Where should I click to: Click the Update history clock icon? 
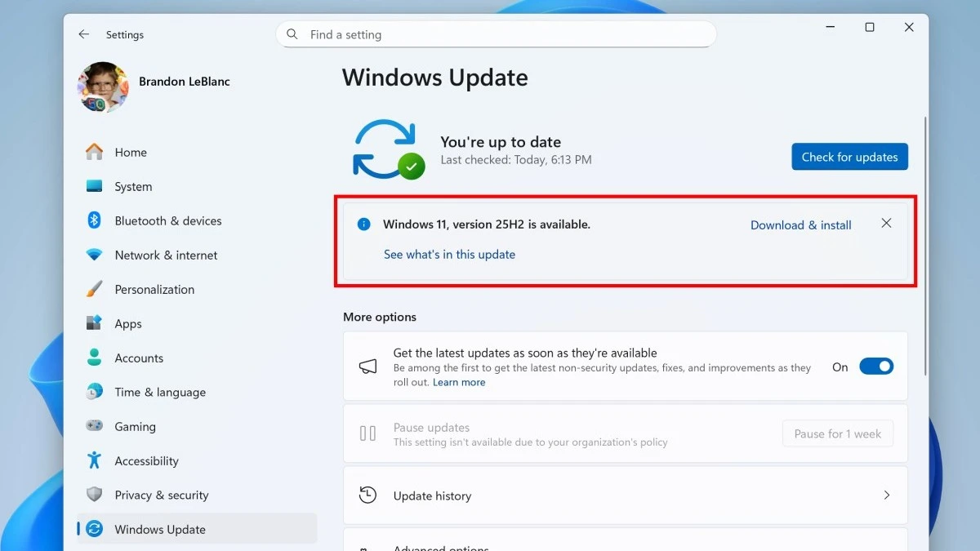368,495
